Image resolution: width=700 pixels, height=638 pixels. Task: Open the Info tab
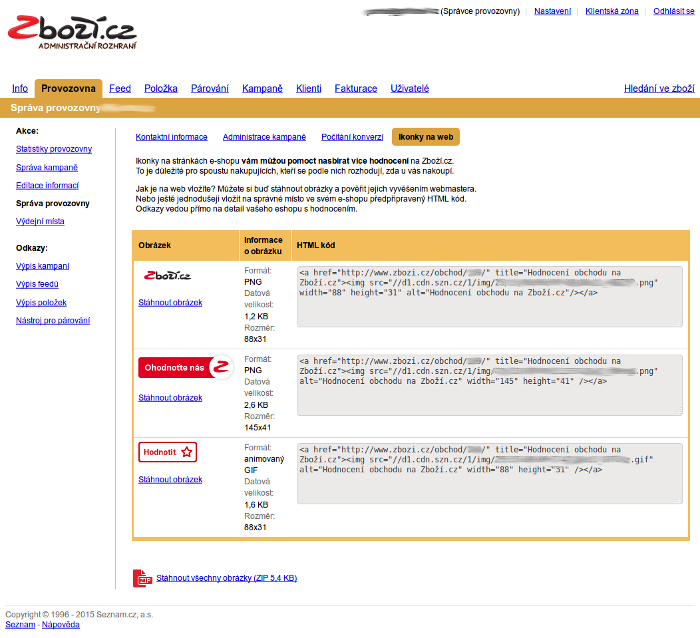(x=20, y=88)
